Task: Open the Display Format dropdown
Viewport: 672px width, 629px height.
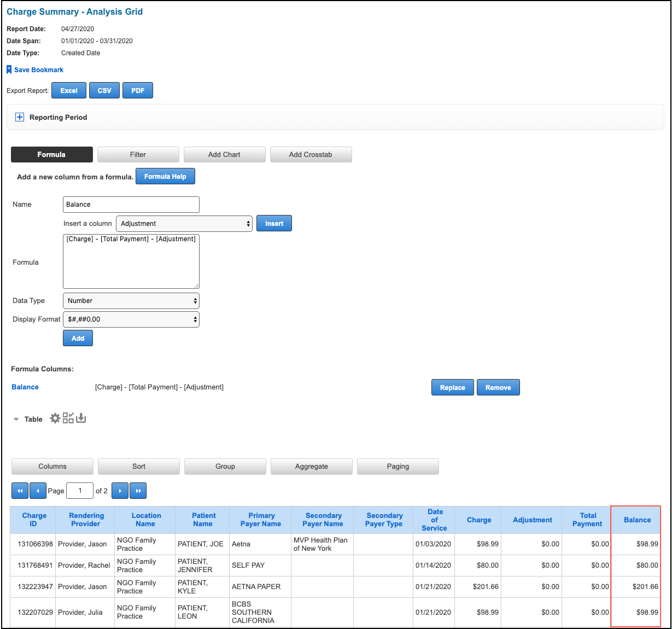Action: (x=131, y=319)
